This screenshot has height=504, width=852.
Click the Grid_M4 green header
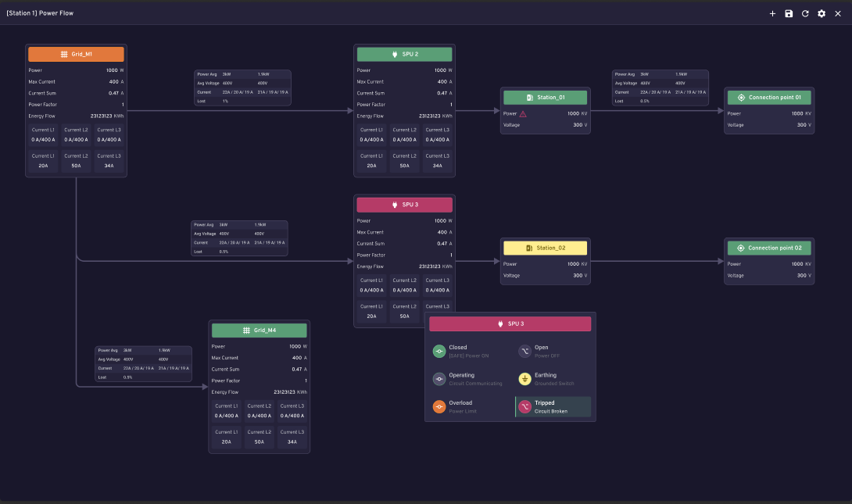tap(260, 331)
